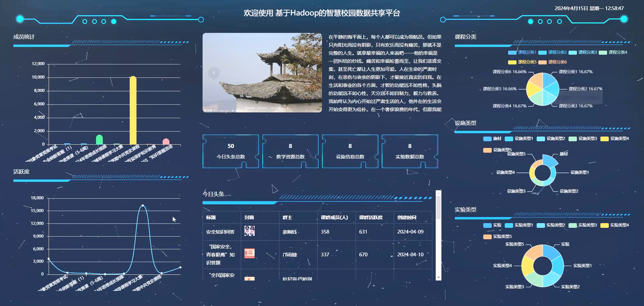
Task: Click the pink bar in 成员统计 chart
Action: tap(166, 142)
